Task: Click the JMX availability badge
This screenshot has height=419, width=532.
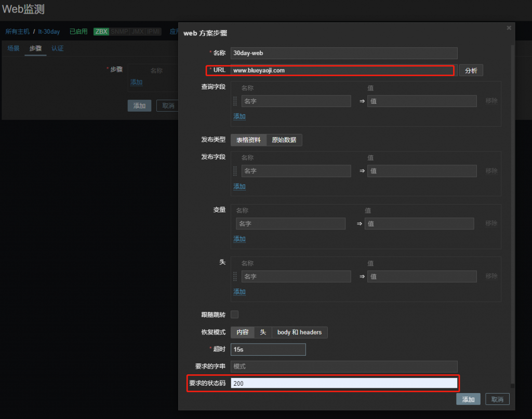Action: [138, 32]
